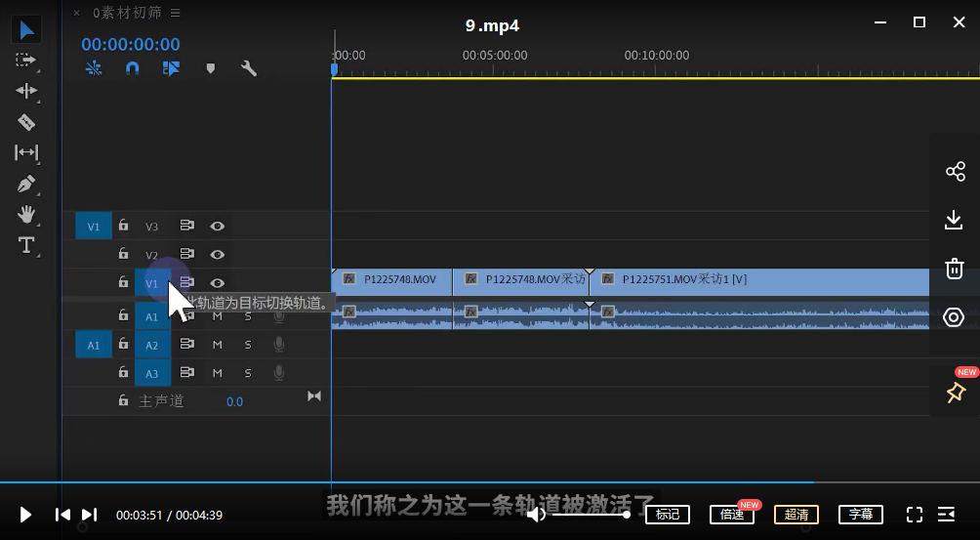Open timeline wrench display settings

[249, 68]
